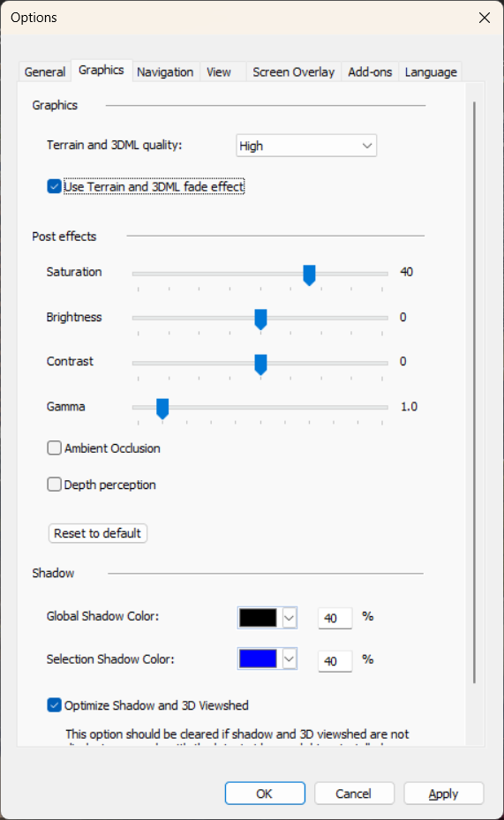Go to Screen Overlay tab

[x=293, y=72]
